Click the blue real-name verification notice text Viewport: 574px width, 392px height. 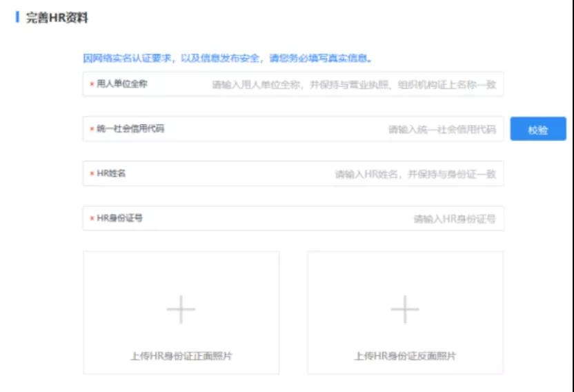(228, 58)
